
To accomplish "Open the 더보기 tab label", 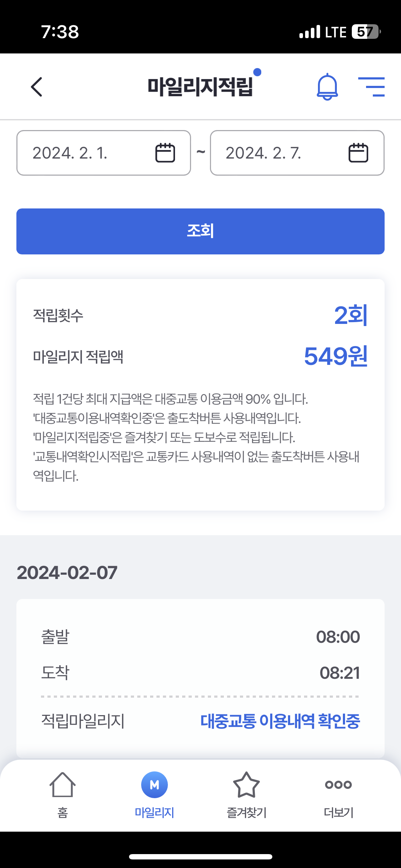I will (x=338, y=813).
